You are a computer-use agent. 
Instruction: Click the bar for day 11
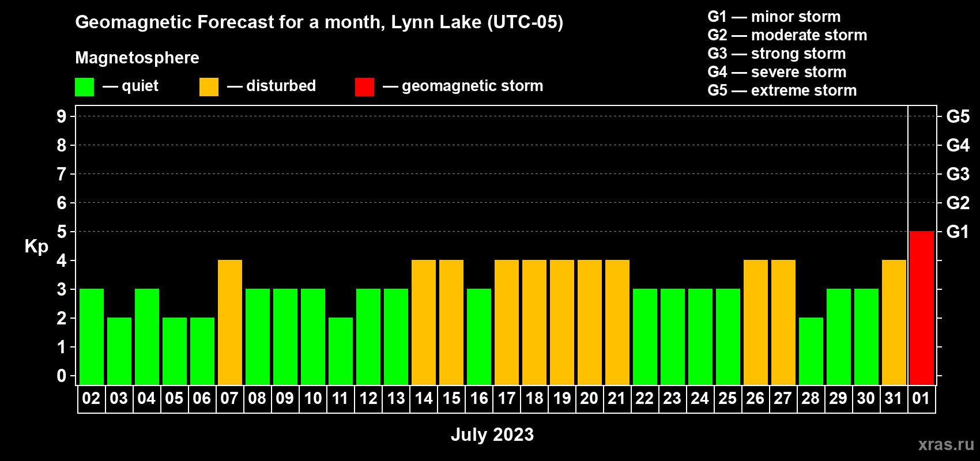click(341, 351)
